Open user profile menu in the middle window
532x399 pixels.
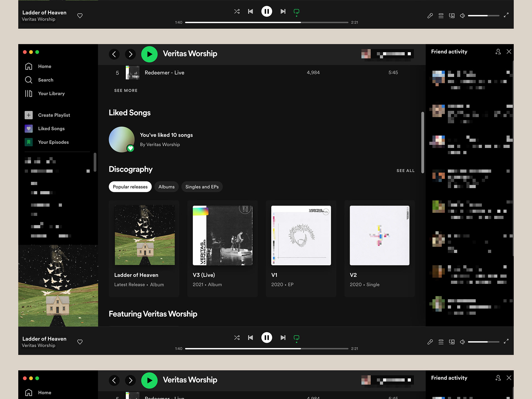pyautogui.click(x=387, y=54)
